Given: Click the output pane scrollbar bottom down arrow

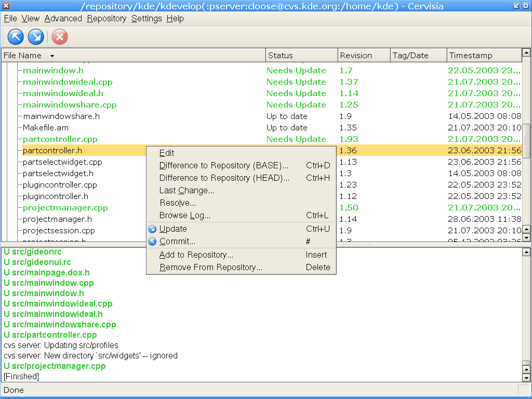Looking at the screenshot, I should 526,378.
